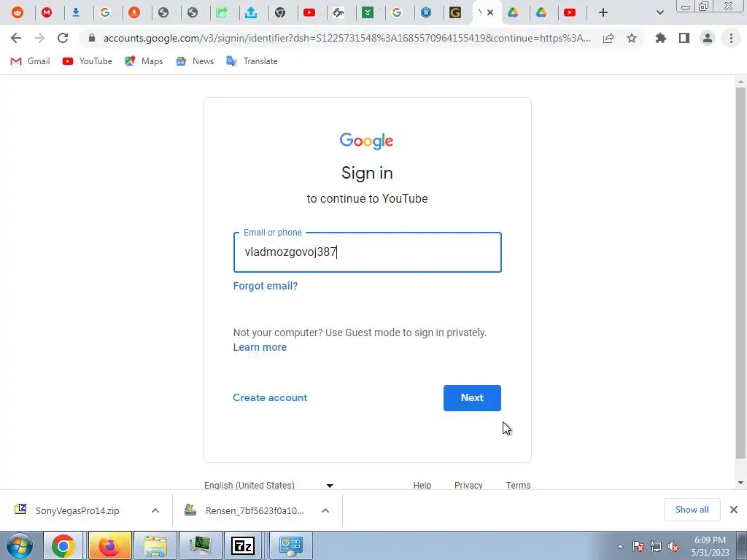Close the downloads bar

point(734,510)
